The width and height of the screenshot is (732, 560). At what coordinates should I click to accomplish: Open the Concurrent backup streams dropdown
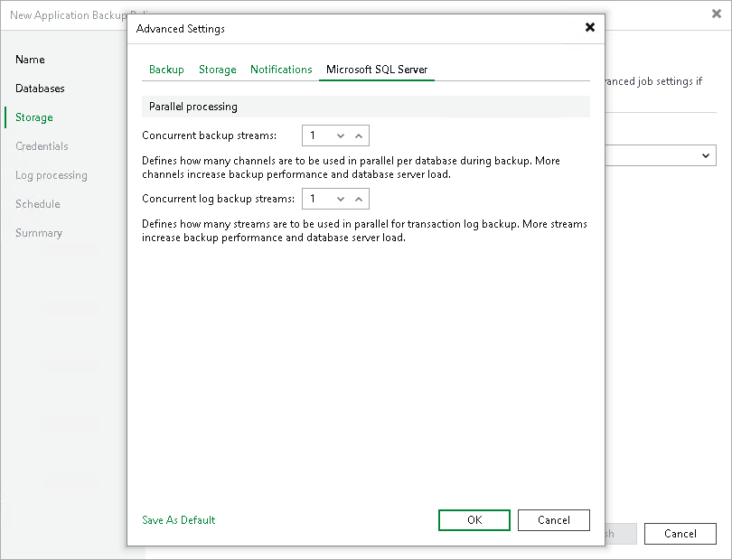click(x=339, y=135)
